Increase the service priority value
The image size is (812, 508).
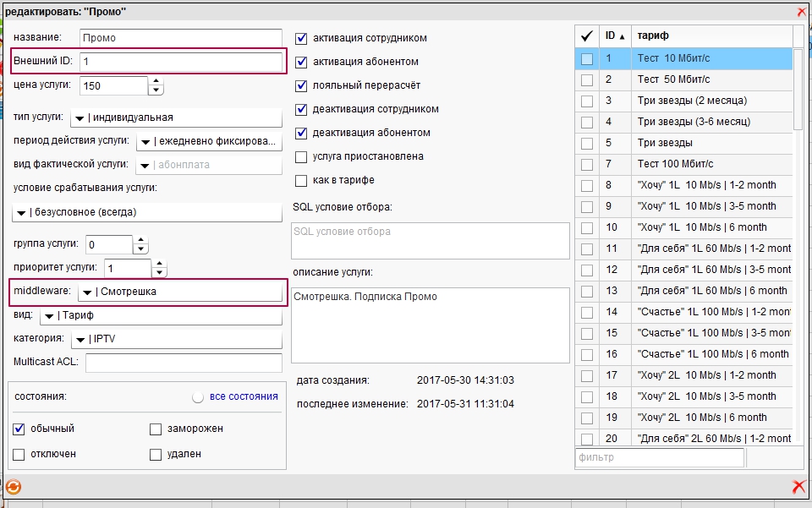(159, 264)
